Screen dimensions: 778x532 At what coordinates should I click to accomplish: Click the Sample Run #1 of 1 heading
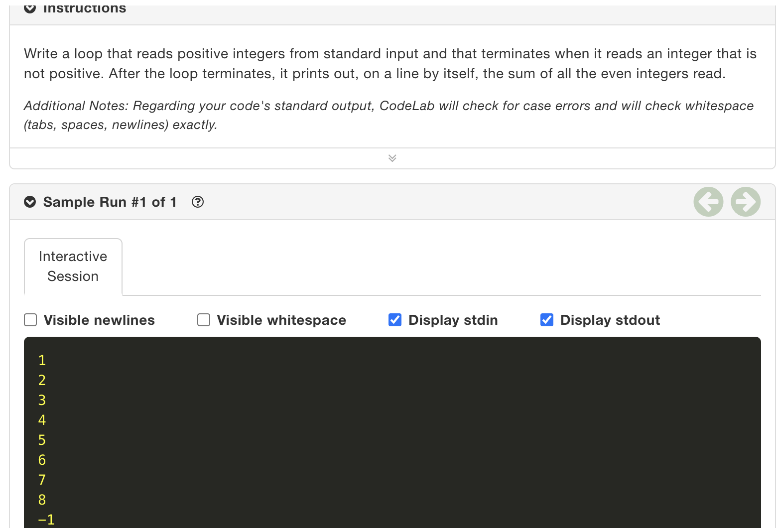pyautogui.click(x=110, y=202)
